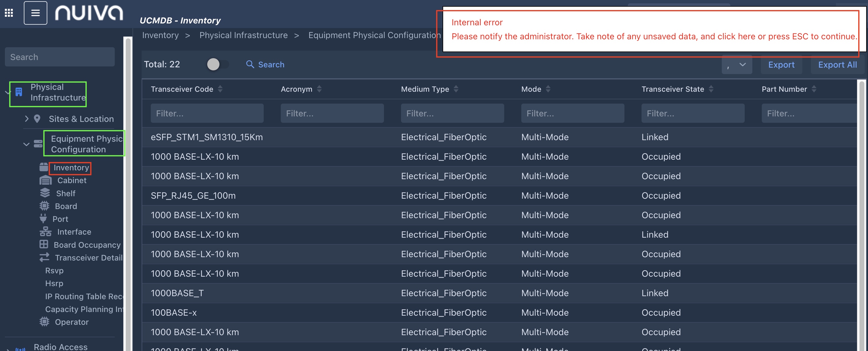The image size is (868, 351).
Task: Sort by Transceiver Code column
Action: point(220,89)
